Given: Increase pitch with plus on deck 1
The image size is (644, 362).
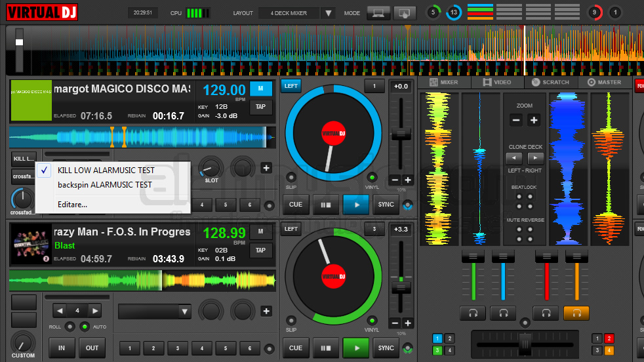Looking at the screenshot, I should click(408, 180).
